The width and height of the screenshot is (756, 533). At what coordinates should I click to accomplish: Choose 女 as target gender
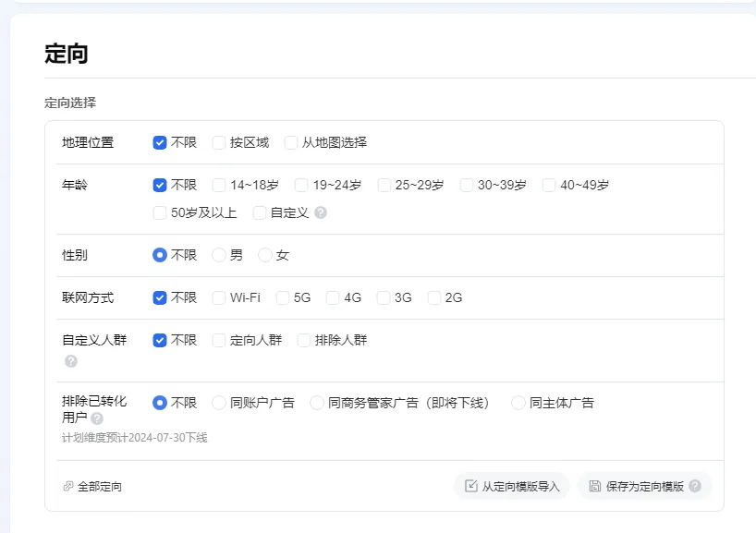click(265, 255)
